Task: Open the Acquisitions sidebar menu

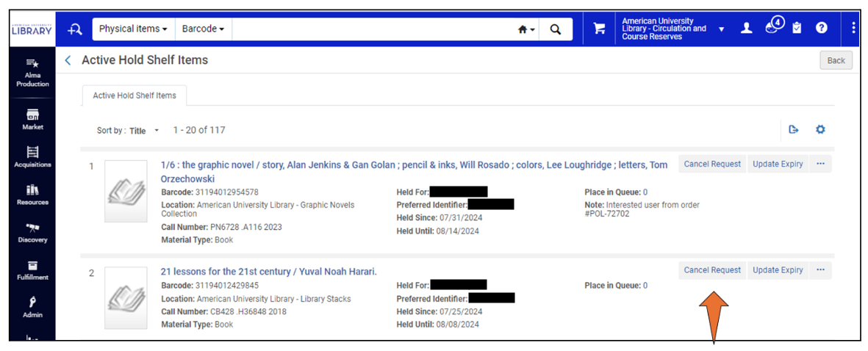Action: click(32, 156)
